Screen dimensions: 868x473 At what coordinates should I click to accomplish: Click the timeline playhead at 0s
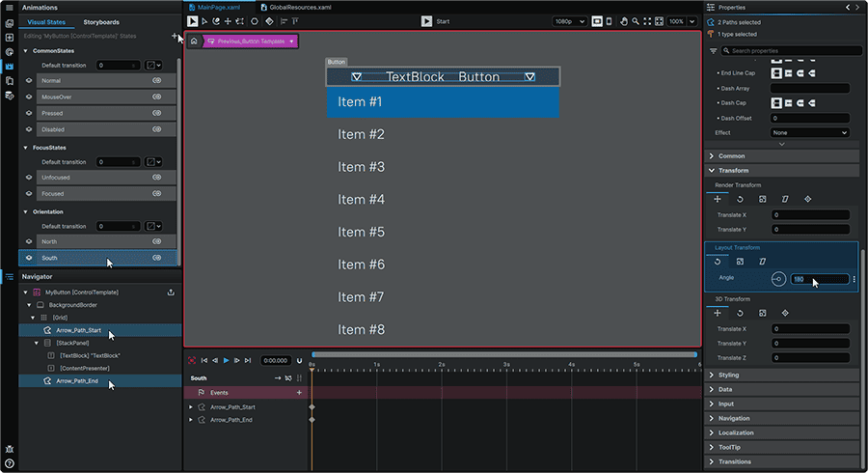click(x=312, y=369)
